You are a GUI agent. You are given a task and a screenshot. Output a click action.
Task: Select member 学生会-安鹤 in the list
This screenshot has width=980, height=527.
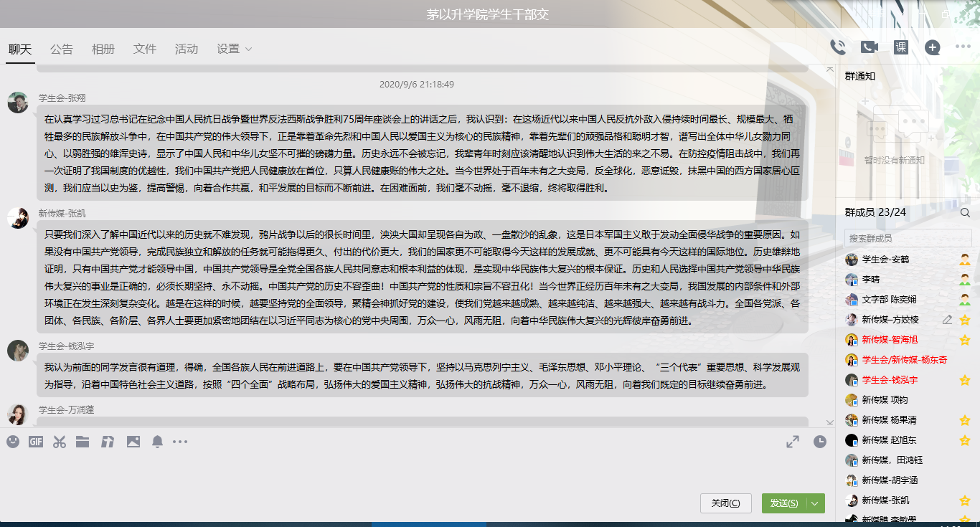pyautogui.click(x=885, y=260)
